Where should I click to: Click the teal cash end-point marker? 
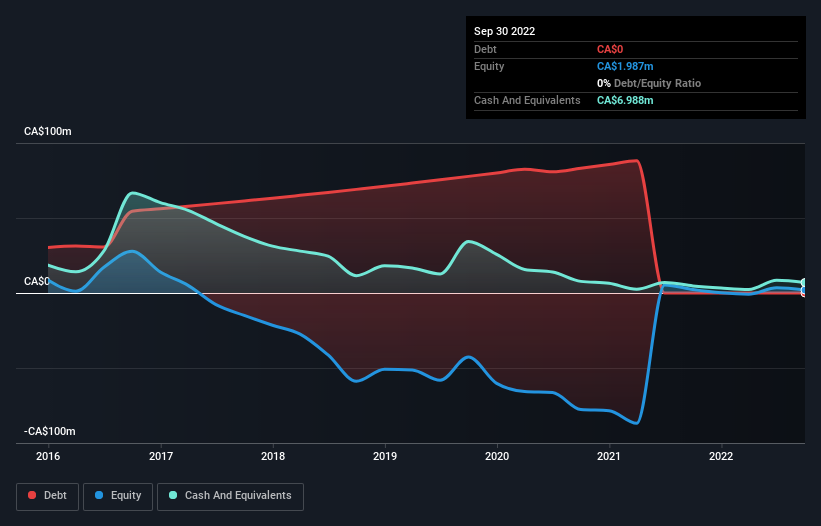click(804, 283)
